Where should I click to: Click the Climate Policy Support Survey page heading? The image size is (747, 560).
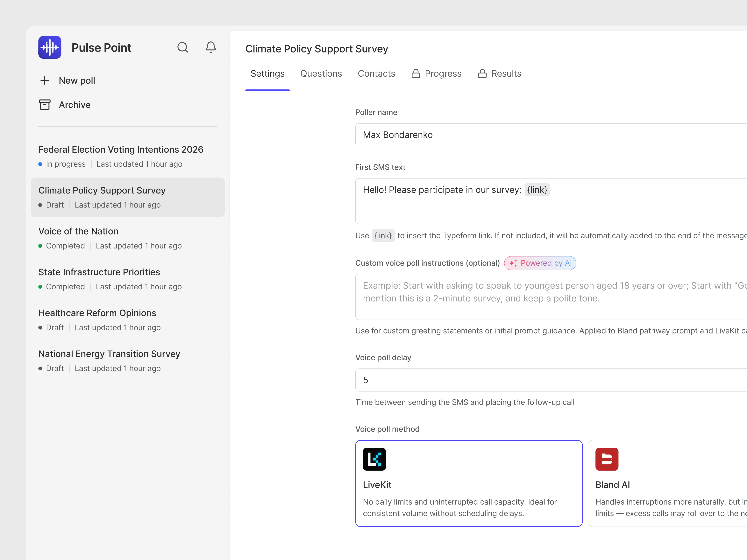pyautogui.click(x=317, y=49)
